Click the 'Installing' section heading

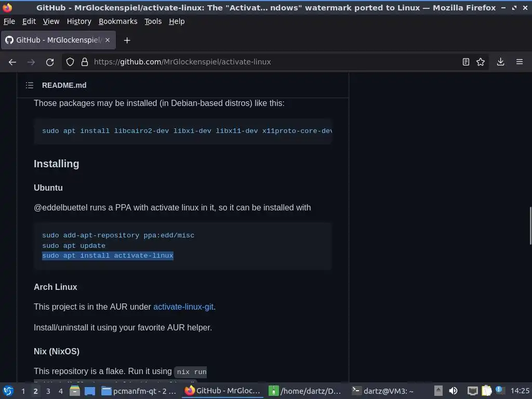56,164
